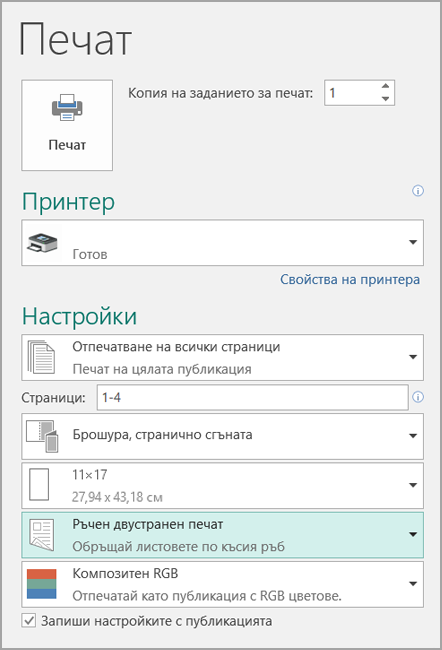Decrease the print job copy count with down arrow
Screen dimensions: 442x650
(x=386, y=99)
